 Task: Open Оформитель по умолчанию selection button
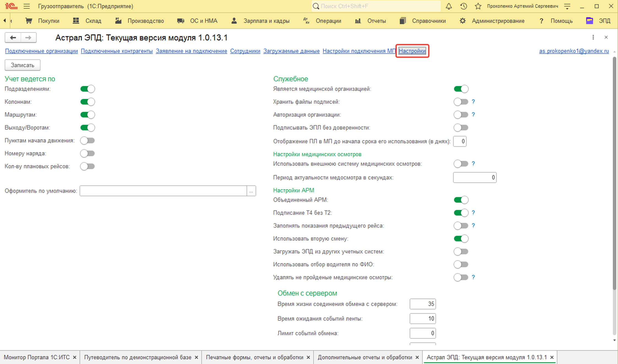pyautogui.click(x=251, y=191)
